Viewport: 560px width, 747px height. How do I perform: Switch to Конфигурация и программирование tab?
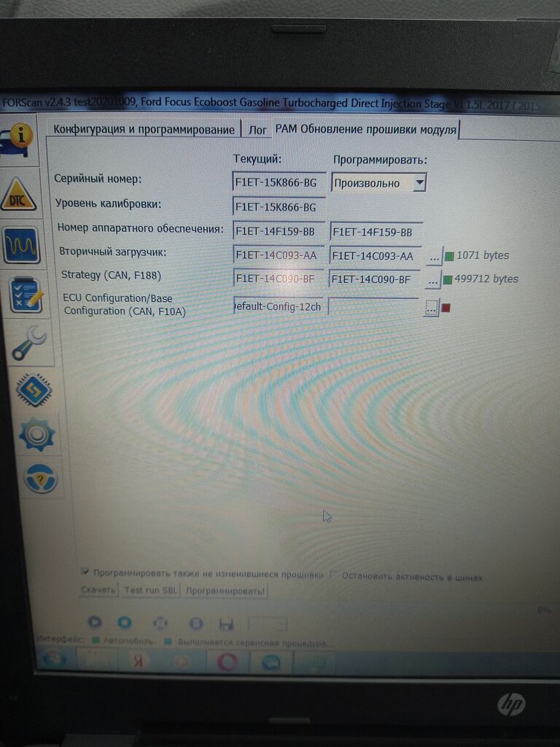click(x=144, y=130)
